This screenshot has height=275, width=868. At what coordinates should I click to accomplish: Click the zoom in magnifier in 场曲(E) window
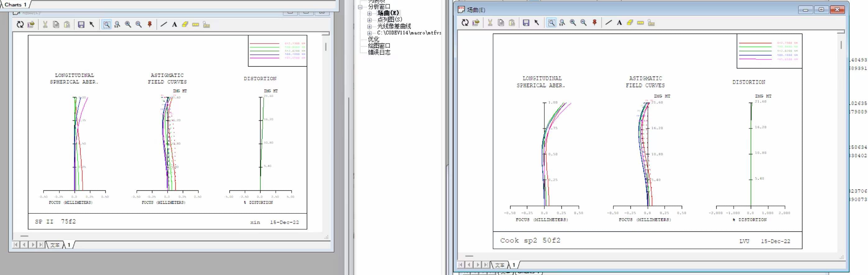[573, 23]
